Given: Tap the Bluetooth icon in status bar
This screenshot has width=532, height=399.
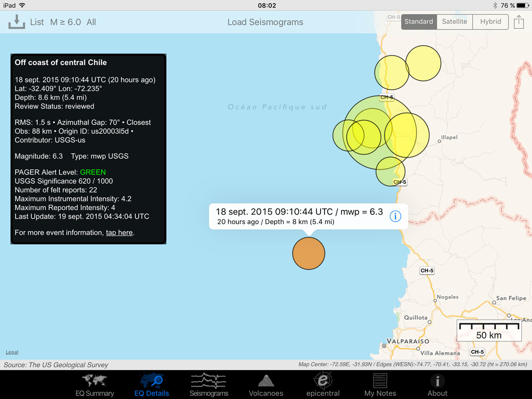Looking at the screenshot, I should 495,5.
